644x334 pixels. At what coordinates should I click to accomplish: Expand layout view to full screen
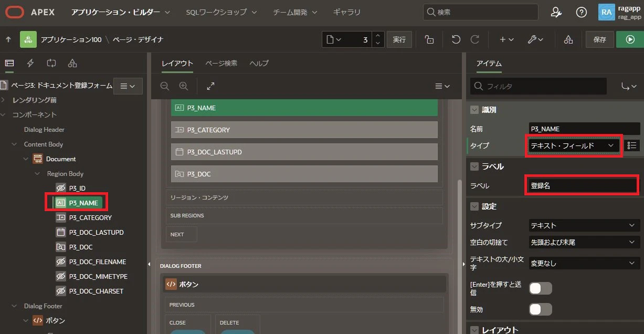(x=210, y=86)
